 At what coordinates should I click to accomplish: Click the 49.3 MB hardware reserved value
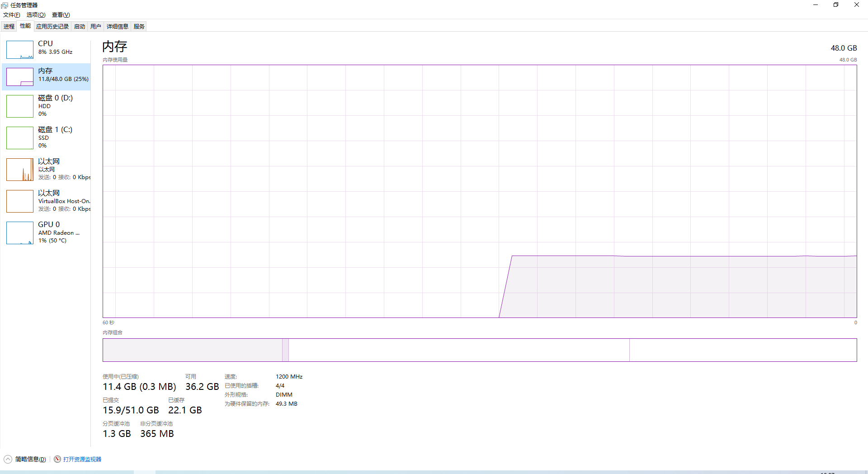coord(286,404)
